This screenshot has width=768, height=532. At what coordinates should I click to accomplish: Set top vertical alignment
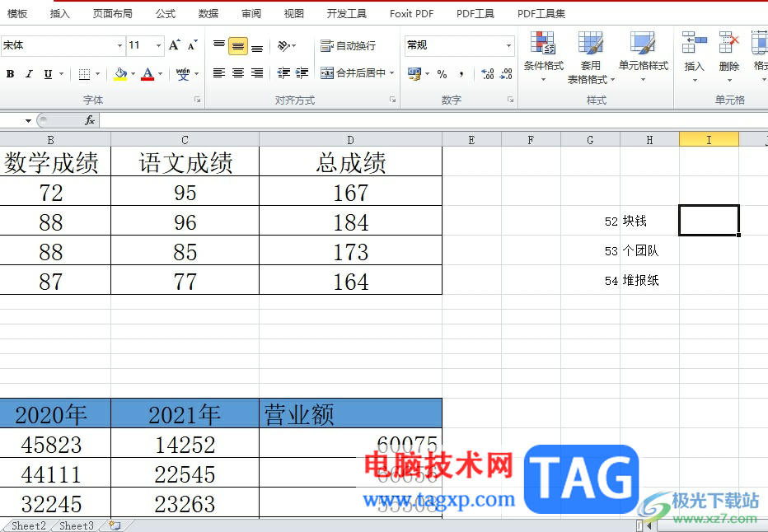point(219,46)
